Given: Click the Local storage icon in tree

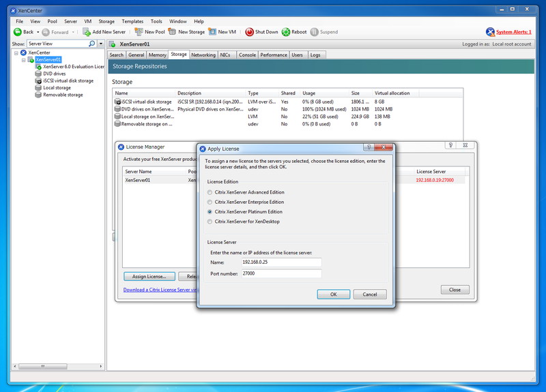Looking at the screenshot, I should click(x=38, y=88).
